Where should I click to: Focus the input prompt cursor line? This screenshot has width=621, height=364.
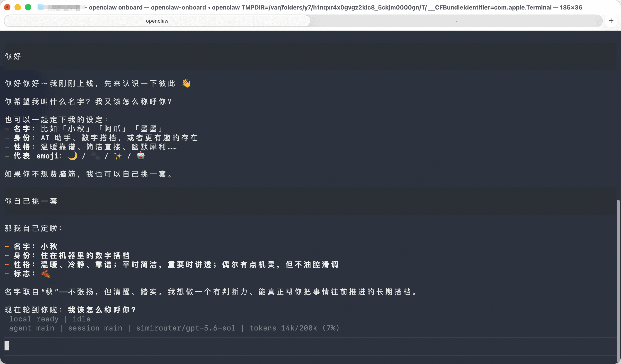click(x=310, y=346)
